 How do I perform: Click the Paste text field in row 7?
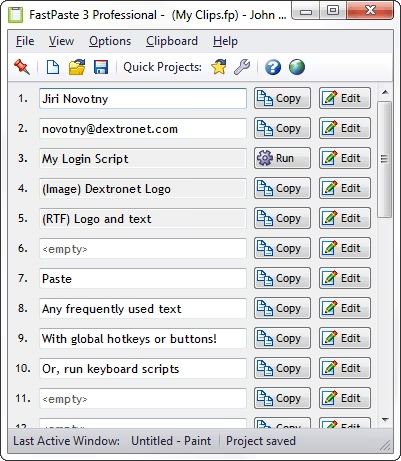(143, 278)
